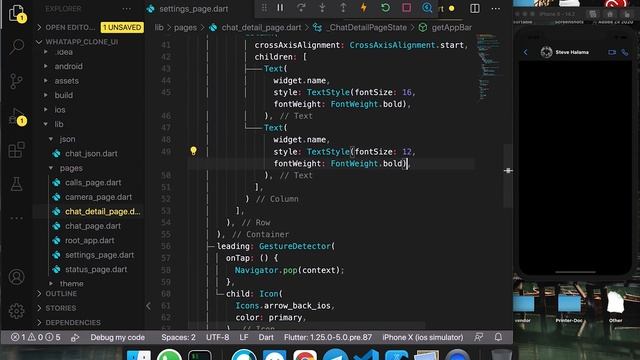Viewport: 640px width, 360px height.
Task: Click _ChatDetailPageState breadcrumb
Action: tap(368, 27)
